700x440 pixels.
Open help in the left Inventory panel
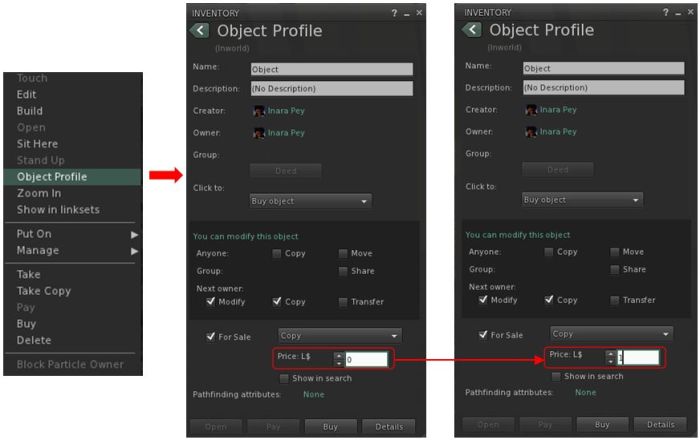click(x=394, y=13)
